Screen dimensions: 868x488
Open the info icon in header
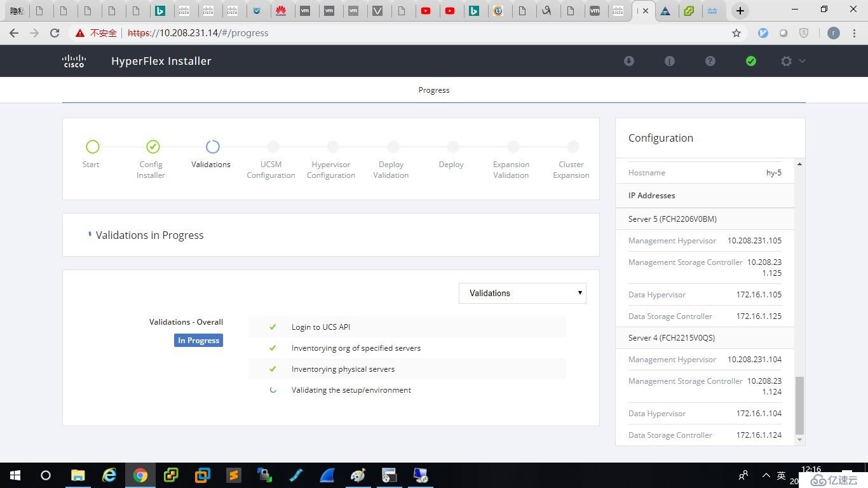click(669, 61)
